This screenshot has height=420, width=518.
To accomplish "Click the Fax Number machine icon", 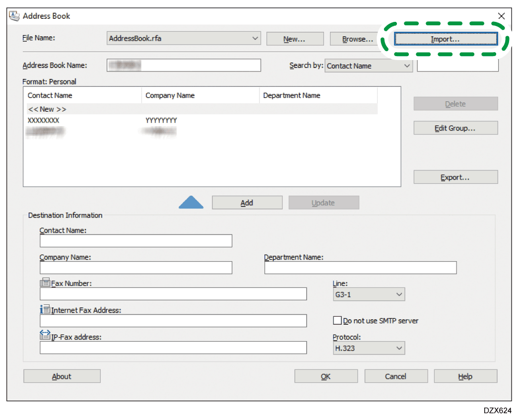I will tap(45, 283).
